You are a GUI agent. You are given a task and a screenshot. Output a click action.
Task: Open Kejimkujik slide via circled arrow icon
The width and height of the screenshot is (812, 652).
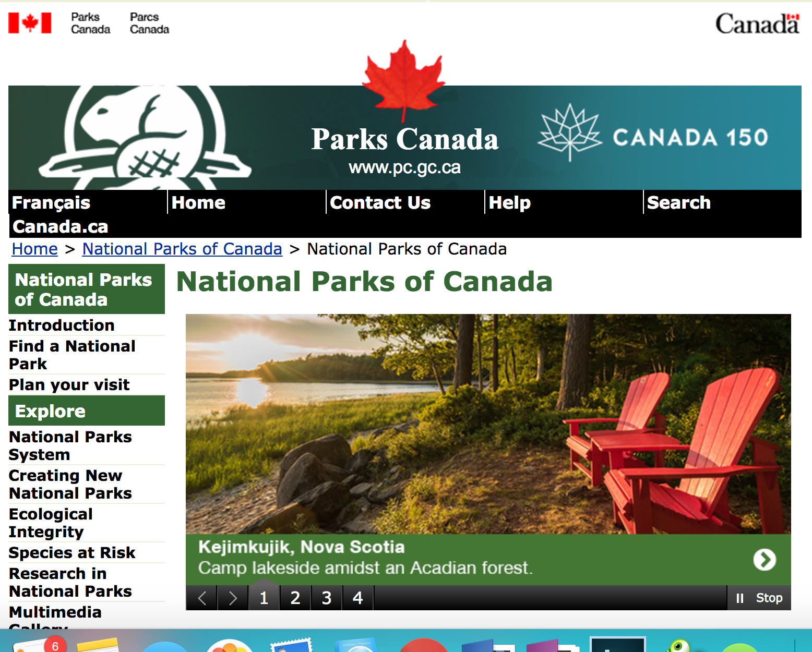(764, 560)
